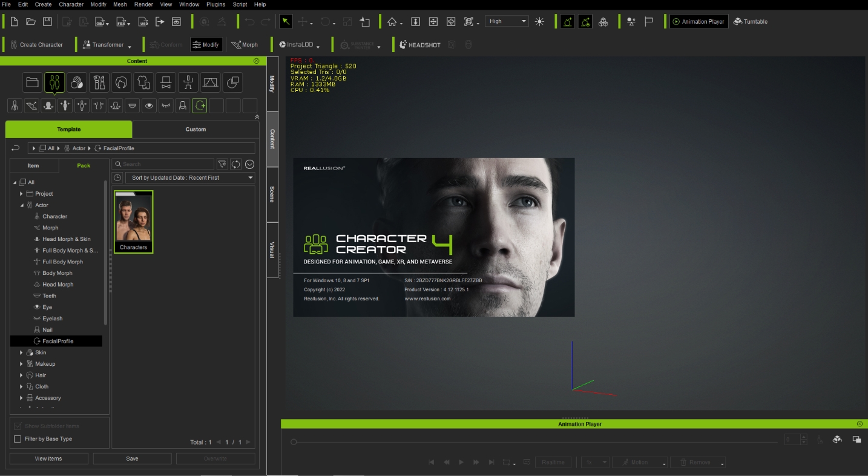Switch to the Item tab
The height and width of the screenshot is (476, 868).
(33, 165)
